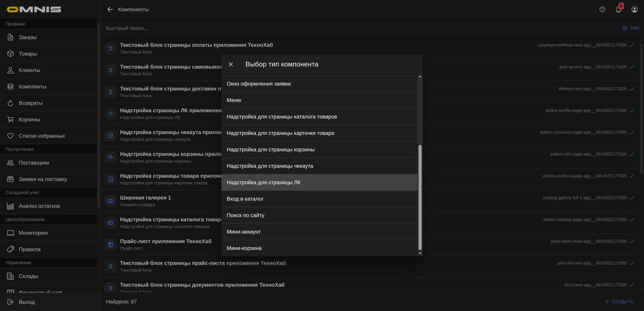Click the Заказы sidebar icon

tap(10, 38)
